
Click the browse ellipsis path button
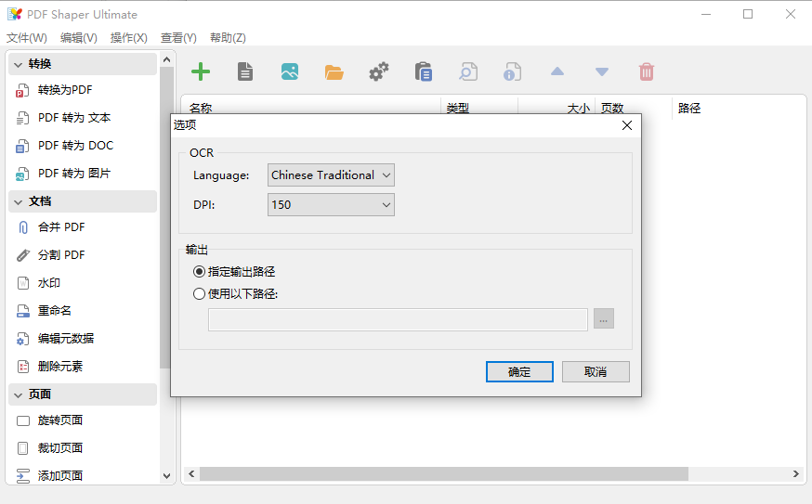click(x=604, y=318)
